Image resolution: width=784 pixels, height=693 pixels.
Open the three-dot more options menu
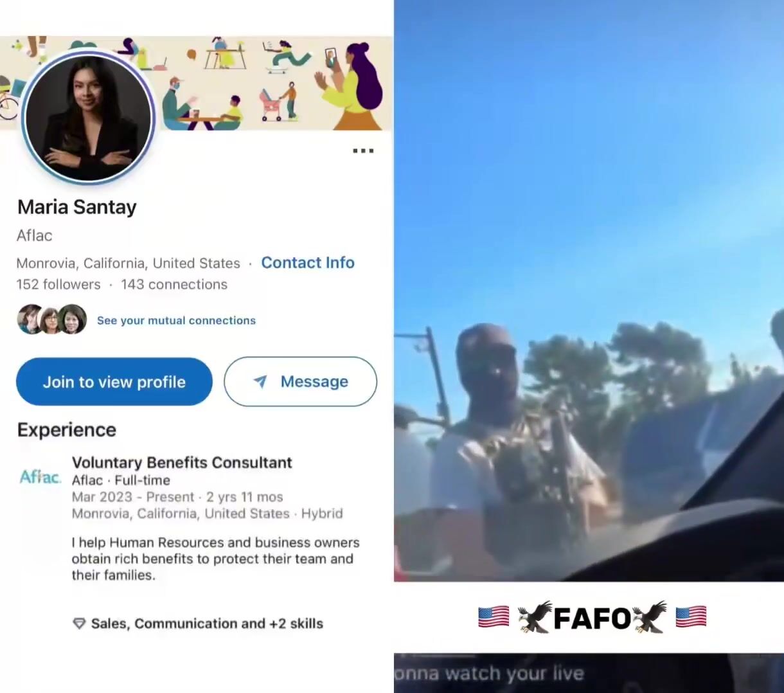[x=363, y=151]
